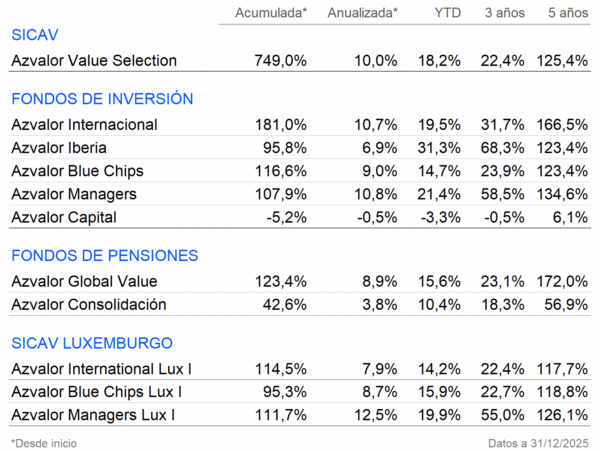Viewport: 600px width, 451px height.
Task: Click the 3 años column header
Action: click(x=505, y=12)
